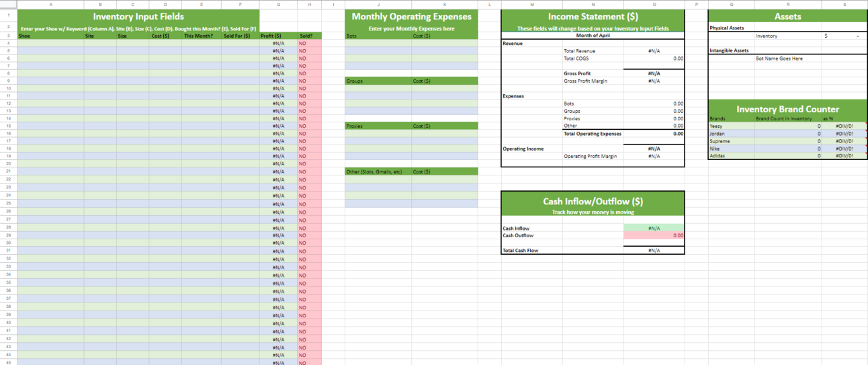Select the 'as %' header cell
868x365 pixels.
click(844, 118)
